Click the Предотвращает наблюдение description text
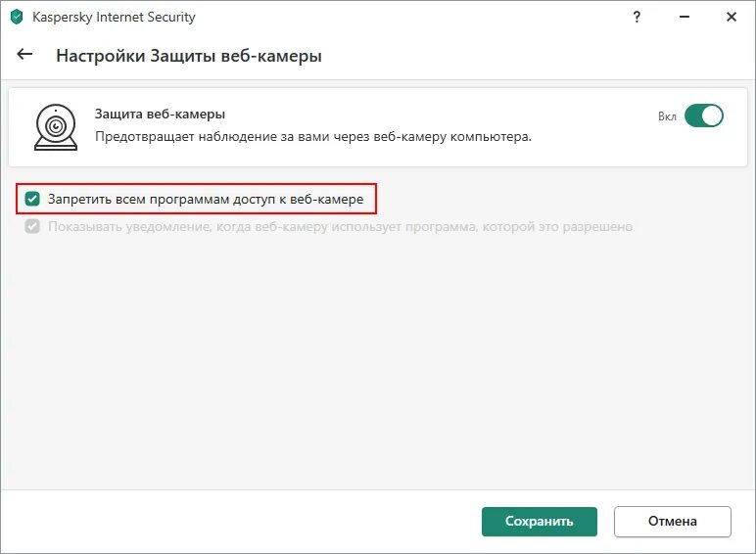The image size is (756, 554). (x=313, y=137)
